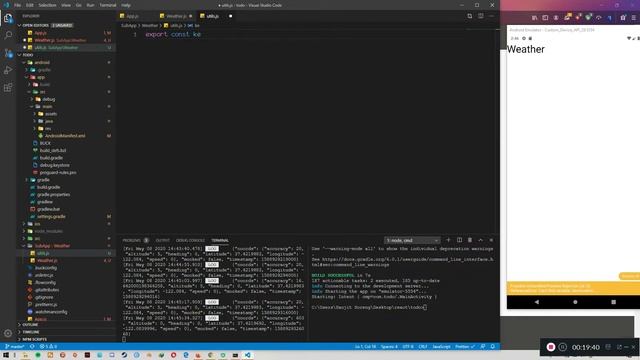Expand the debug folder
This screenshot has height=360, width=640.
tap(48, 99)
